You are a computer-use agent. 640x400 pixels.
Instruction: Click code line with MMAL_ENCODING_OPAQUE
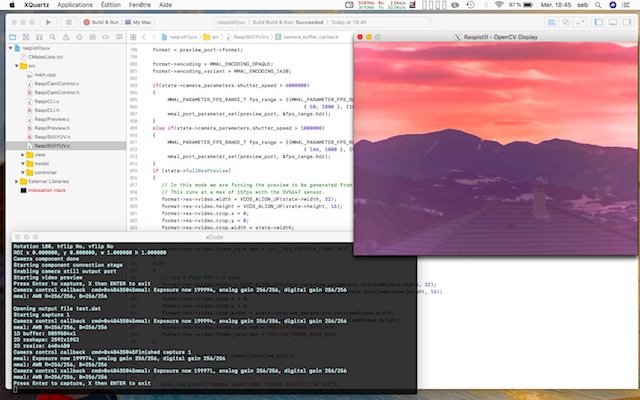213,64
